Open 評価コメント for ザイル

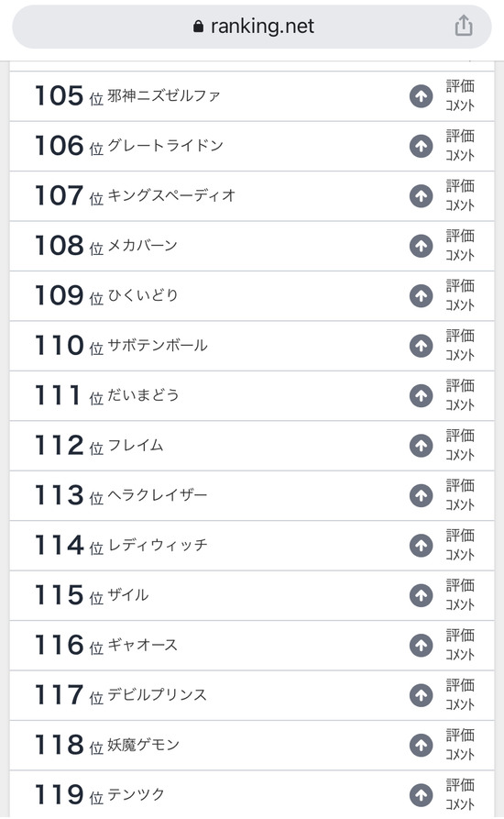tap(460, 595)
